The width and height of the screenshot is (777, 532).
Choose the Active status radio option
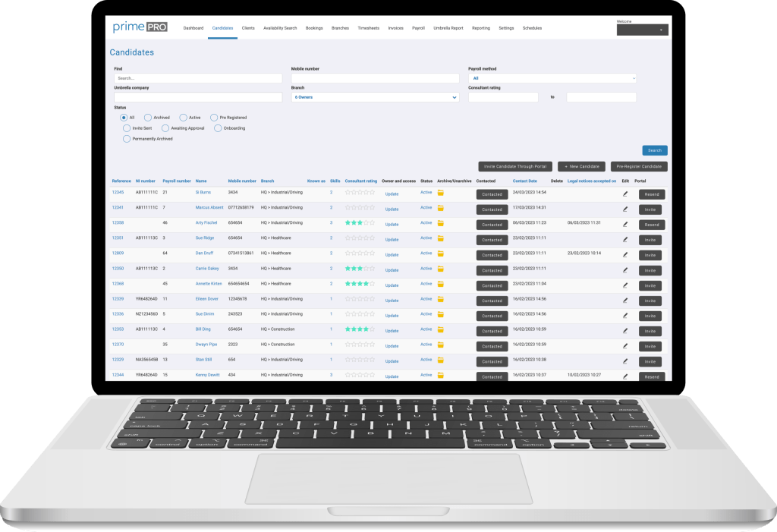[184, 118]
